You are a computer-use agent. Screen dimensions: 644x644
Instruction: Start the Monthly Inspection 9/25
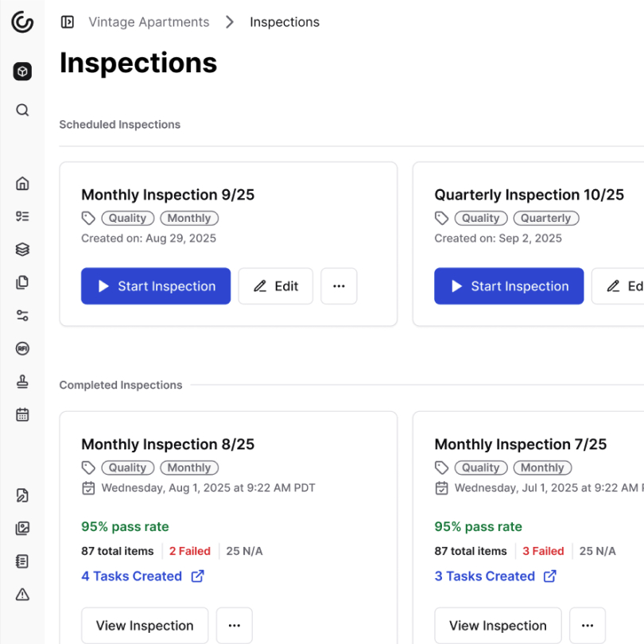[x=155, y=286]
